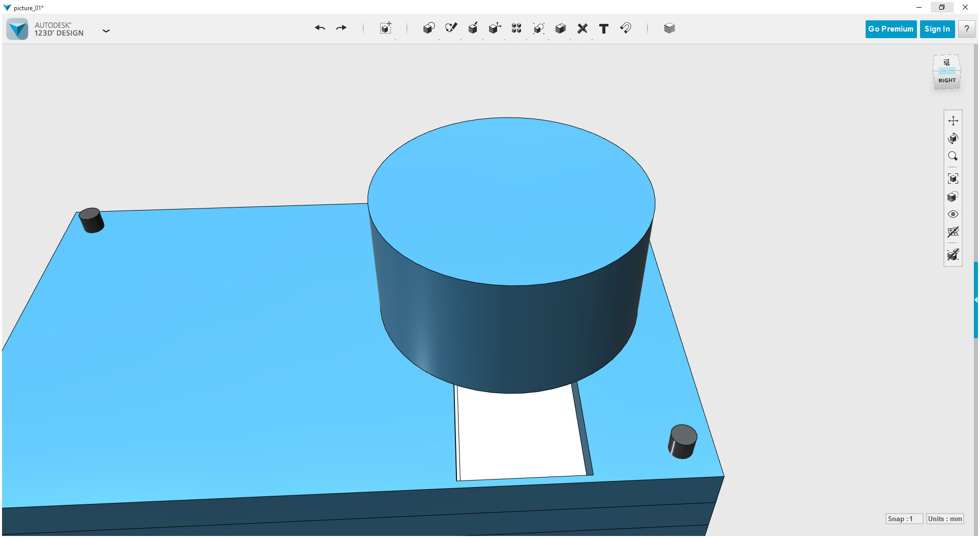
Task: Switch perspective or orthographic view mode
Action: (953, 196)
